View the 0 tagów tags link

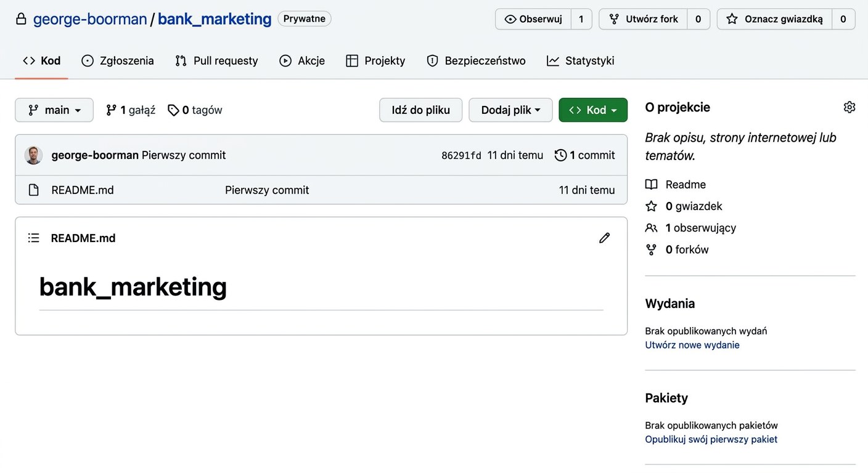[x=195, y=110]
